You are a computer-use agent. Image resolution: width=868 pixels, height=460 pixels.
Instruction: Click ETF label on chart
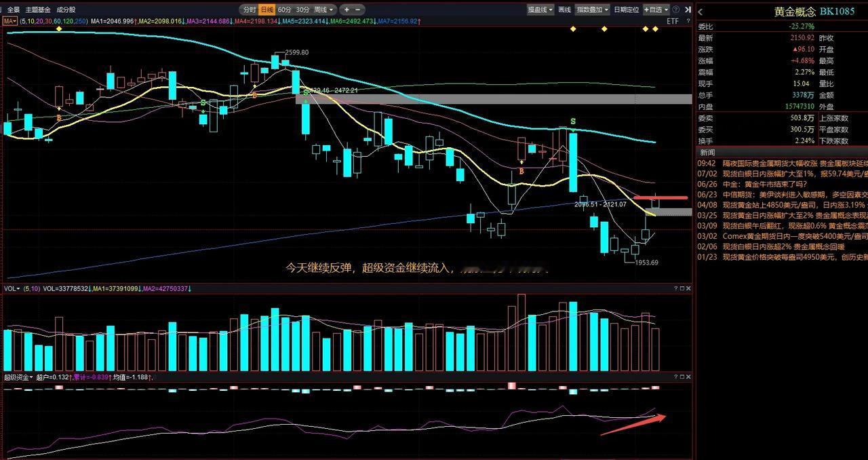672,21
